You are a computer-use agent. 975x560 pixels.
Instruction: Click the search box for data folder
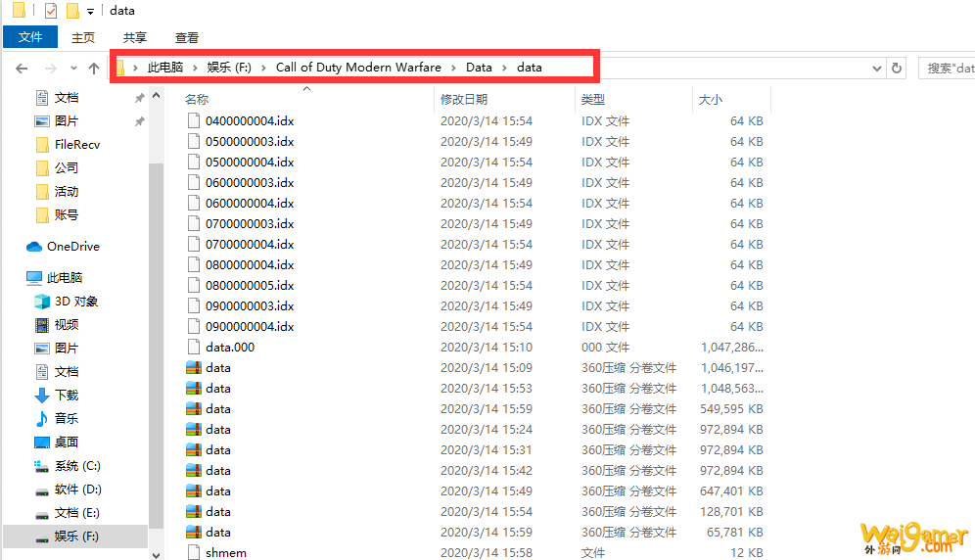[947, 68]
